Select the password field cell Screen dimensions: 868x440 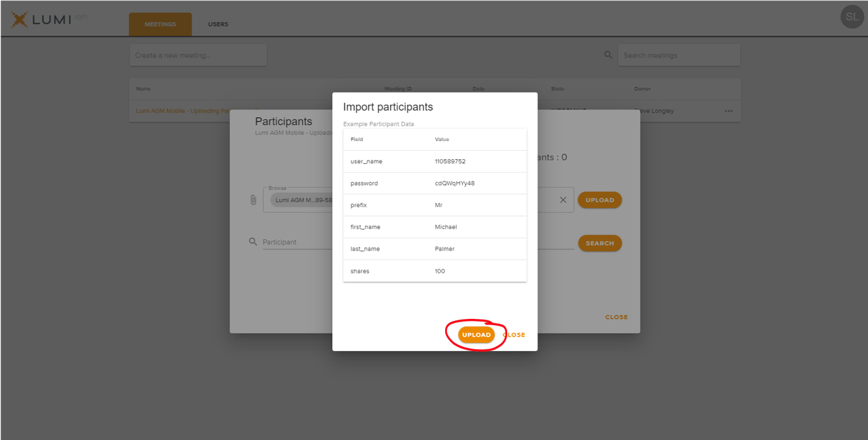point(364,183)
